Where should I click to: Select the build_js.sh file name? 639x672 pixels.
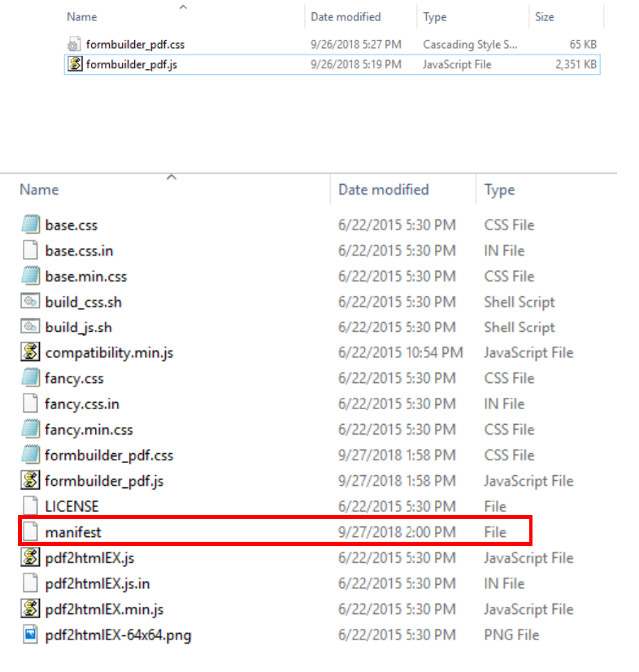click(x=78, y=327)
